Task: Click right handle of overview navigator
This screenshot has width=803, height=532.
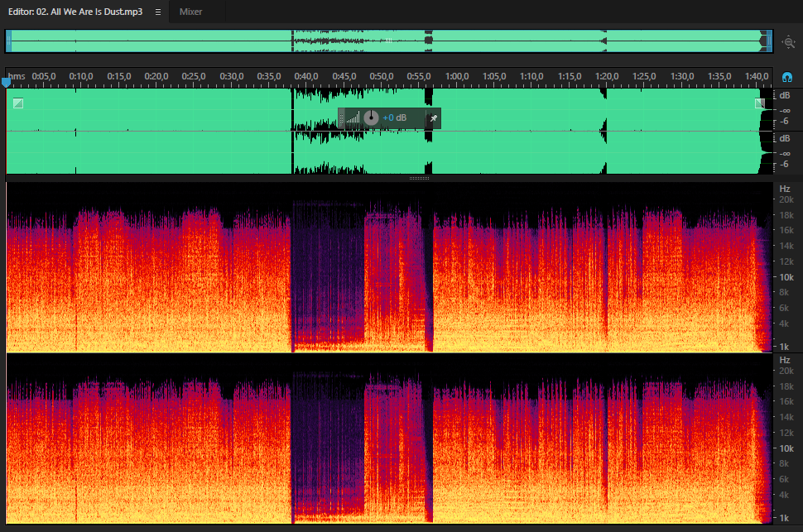Action: click(x=769, y=41)
